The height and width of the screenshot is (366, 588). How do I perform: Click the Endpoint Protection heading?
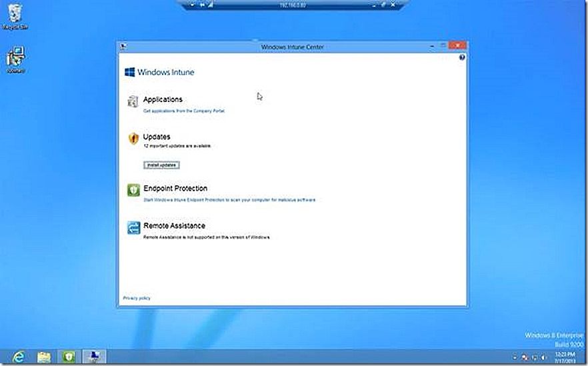coord(175,188)
